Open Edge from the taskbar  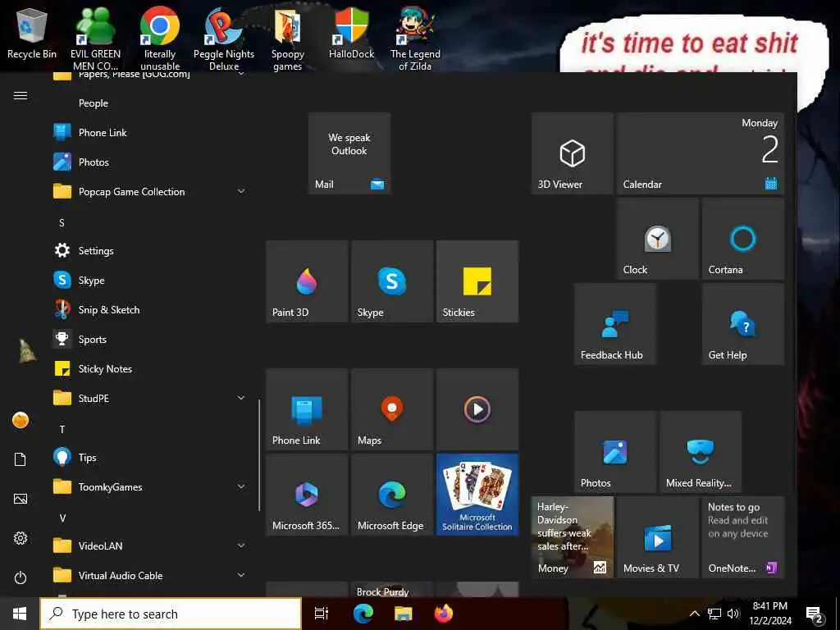coord(363,614)
